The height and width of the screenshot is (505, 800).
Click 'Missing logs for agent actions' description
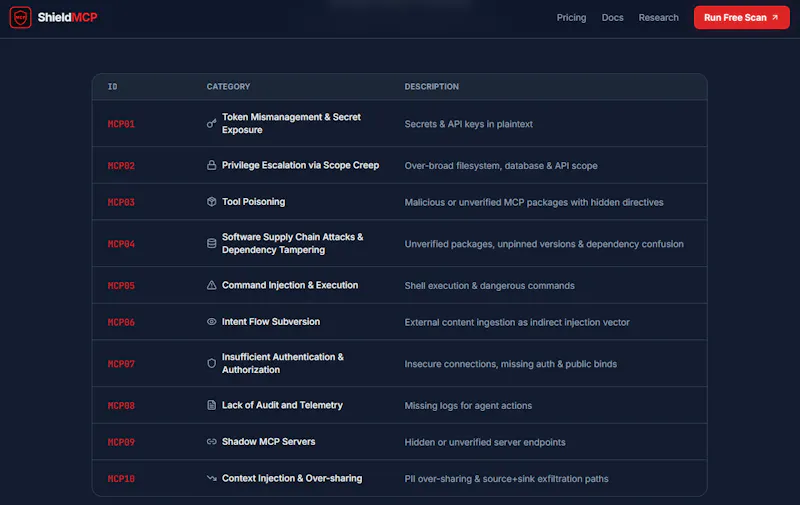(468, 406)
